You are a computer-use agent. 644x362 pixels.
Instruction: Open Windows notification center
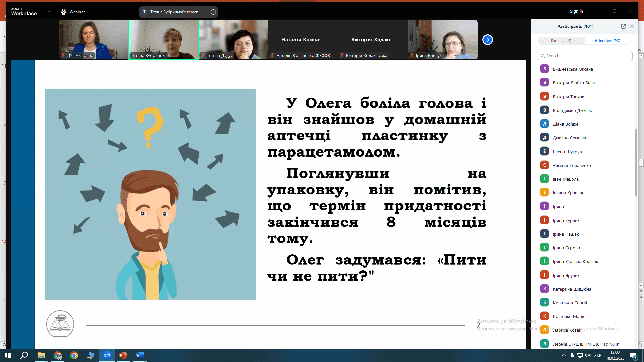pyautogui.click(x=634, y=356)
